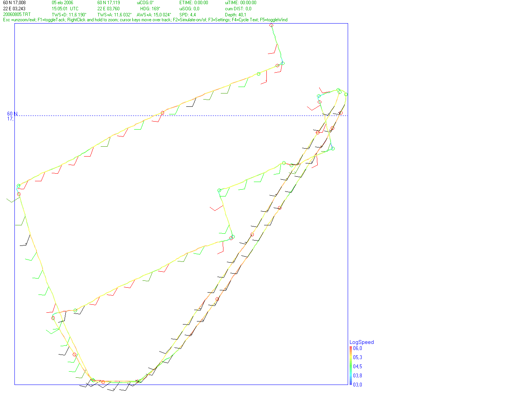The height and width of the screenshot is (399, 532).
Task: Click the LogSpeed color scale bar
Action: pos(351,366)
